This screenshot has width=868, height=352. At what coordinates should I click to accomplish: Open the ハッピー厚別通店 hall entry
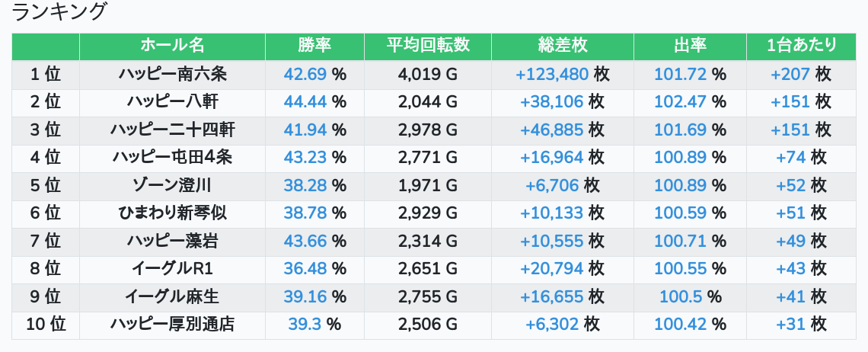[172, 325]
